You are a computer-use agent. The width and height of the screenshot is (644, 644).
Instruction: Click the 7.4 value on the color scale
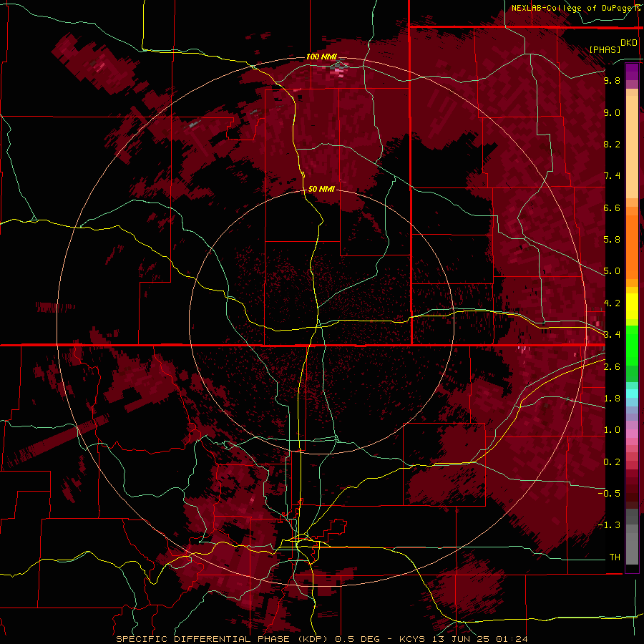click(612, 176)
